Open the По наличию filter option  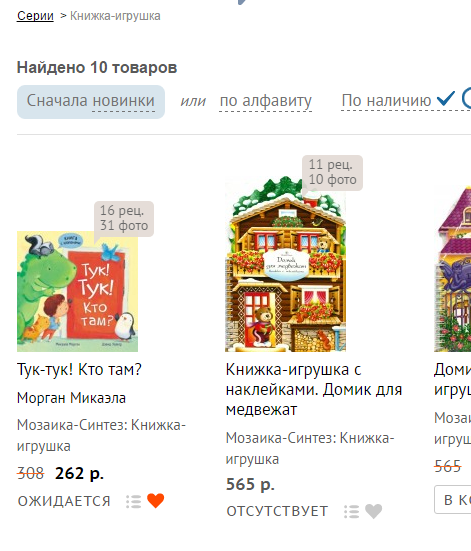click(386, 101)
